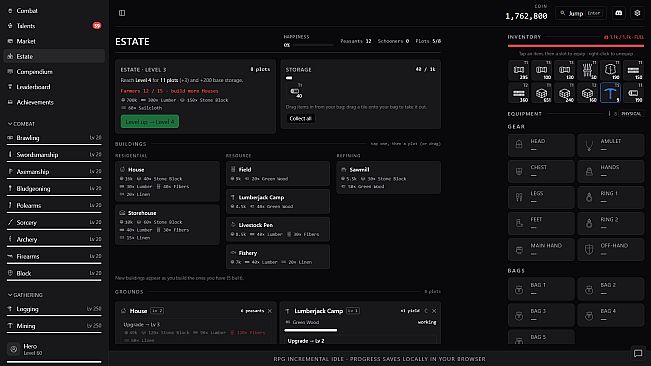Click the Ring 1 gear slot
The height and width of the screenshot is (366, 651).
(x=611, y=197)
